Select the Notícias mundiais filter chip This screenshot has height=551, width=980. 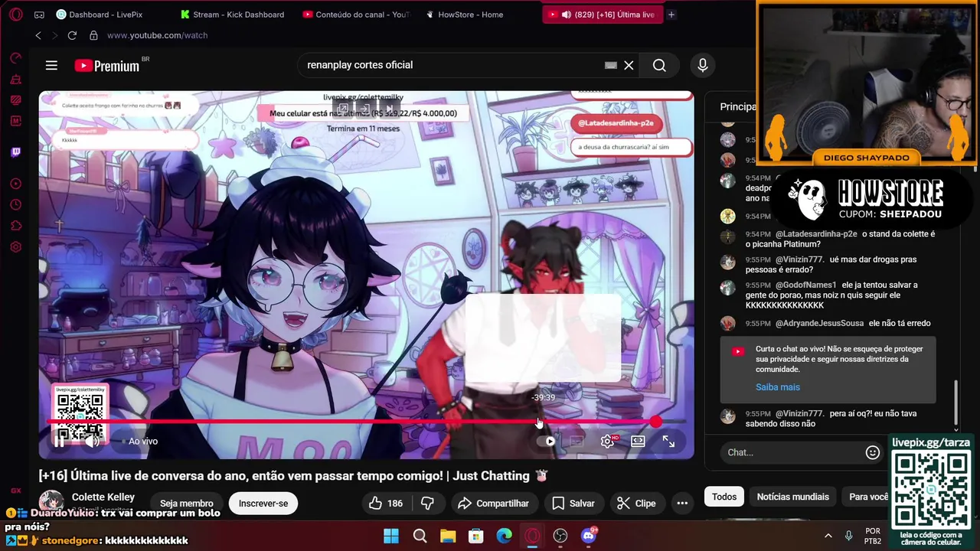tap(792, 497)
